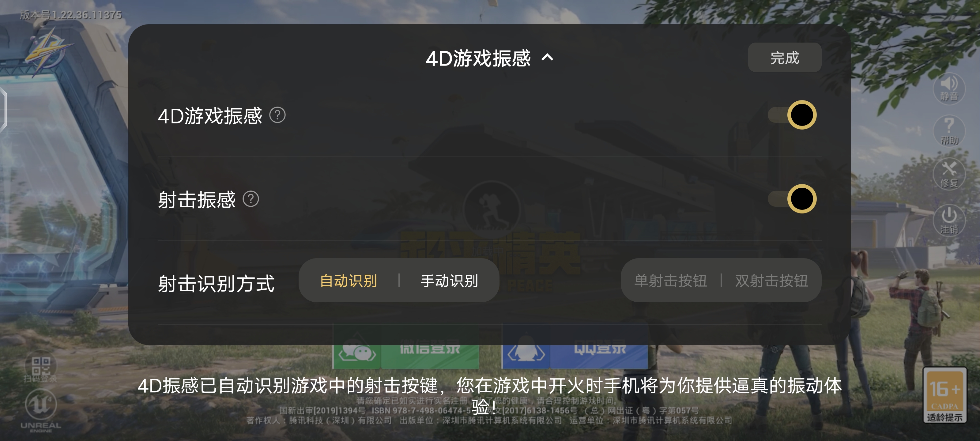Click the green 微信登录 button
This screenshot has width=980, height=441.
pos(405,356)
